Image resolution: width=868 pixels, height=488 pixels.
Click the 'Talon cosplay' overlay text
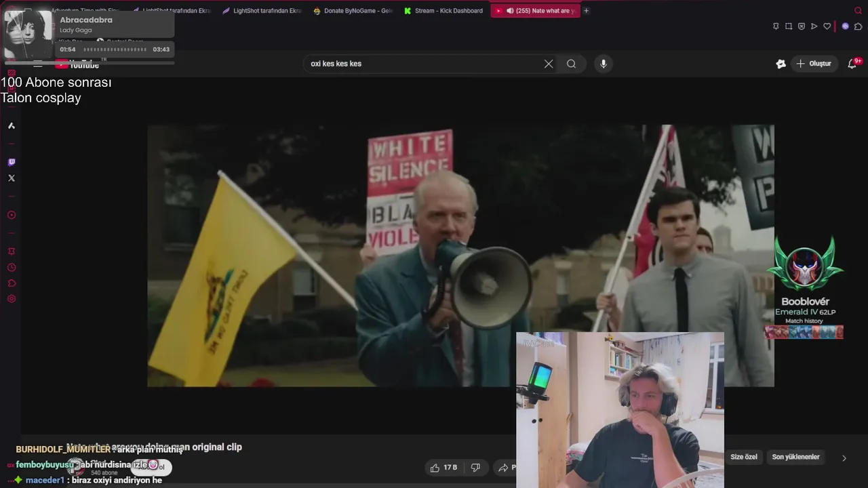[41, 98]
